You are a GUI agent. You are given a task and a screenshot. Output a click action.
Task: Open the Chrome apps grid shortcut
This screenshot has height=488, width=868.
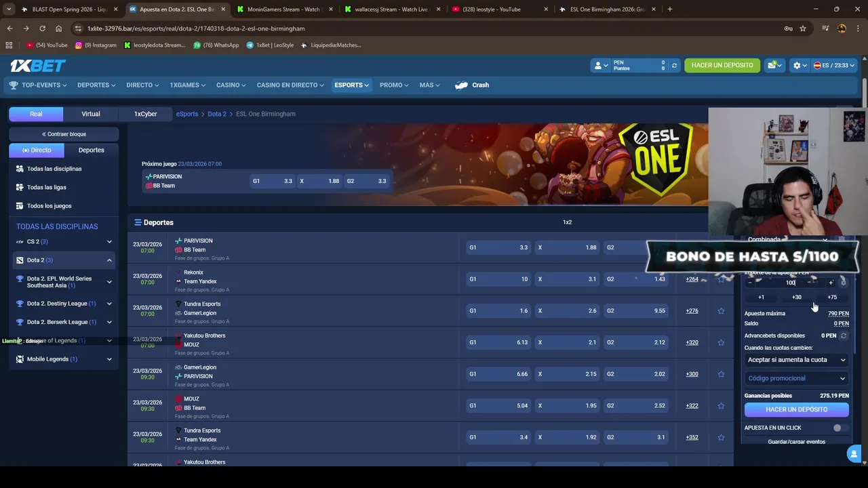tap(9, 45)
